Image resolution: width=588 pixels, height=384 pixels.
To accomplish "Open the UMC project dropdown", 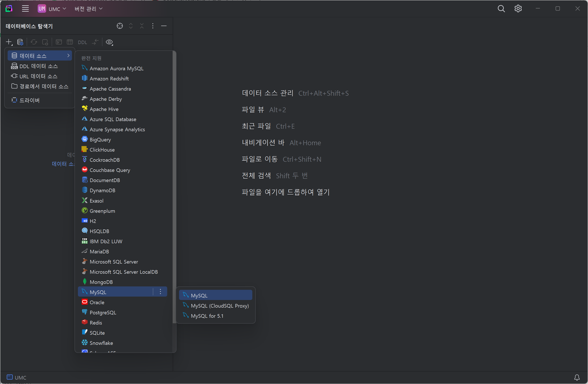I will pyautogui.click(x=52, y=9).
